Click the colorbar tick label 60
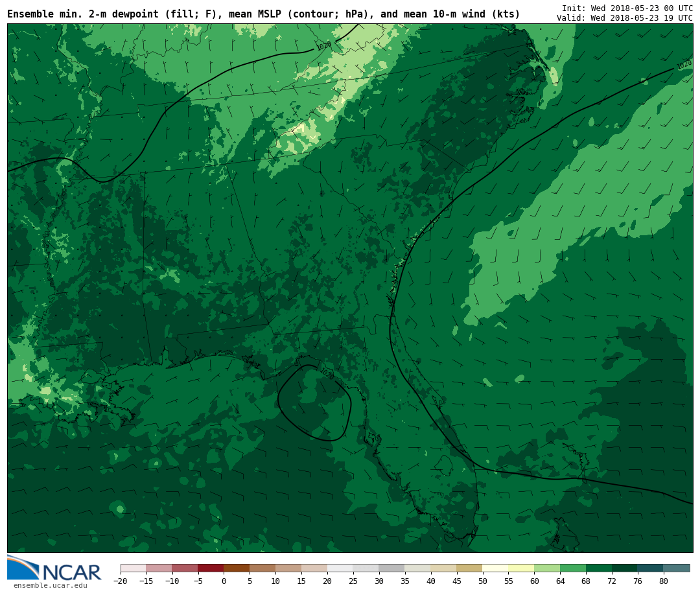 (534, 581)
